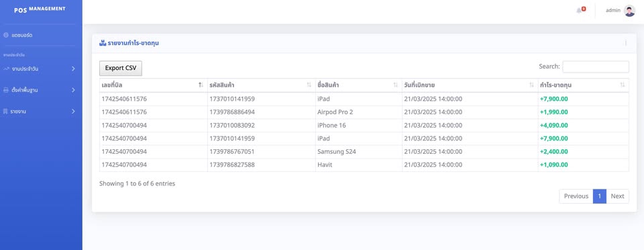
Task: Expand the รายงาน menu chevron
Action: [73, 111]
